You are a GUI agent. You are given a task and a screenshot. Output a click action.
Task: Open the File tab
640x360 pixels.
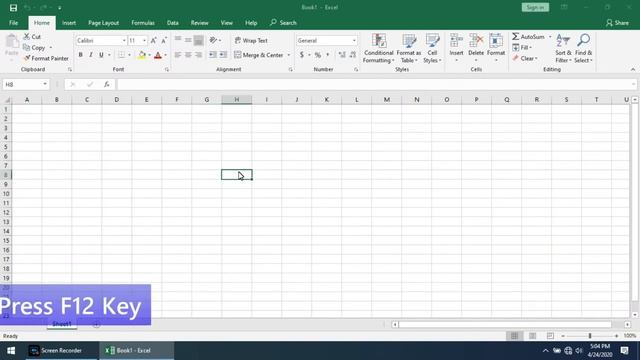tap(13, 23)
